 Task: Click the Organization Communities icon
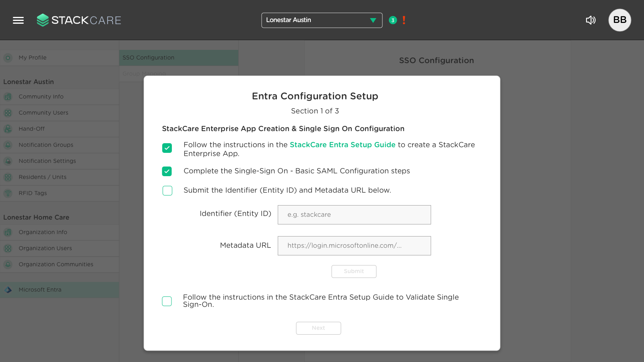8,265
